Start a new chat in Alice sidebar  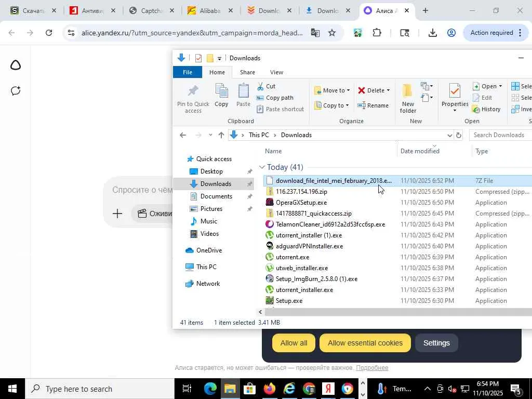click(x=16, y=90)
